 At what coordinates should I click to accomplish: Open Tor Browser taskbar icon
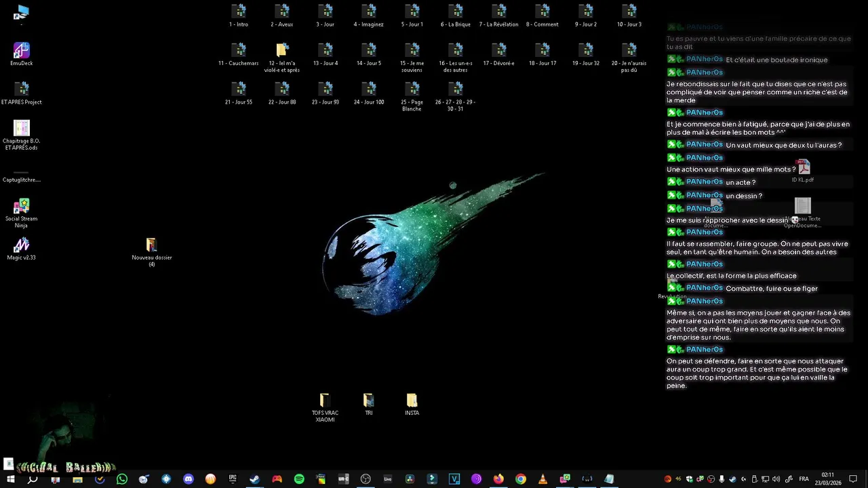[x=476, y=479]
